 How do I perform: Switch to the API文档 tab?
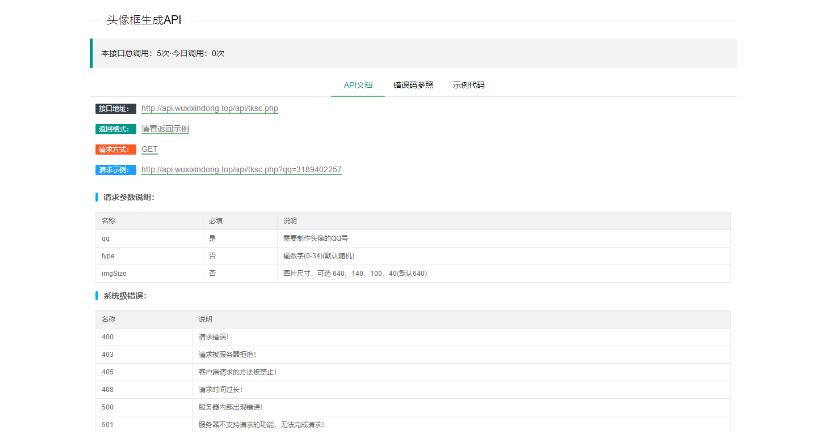point(357,85)
